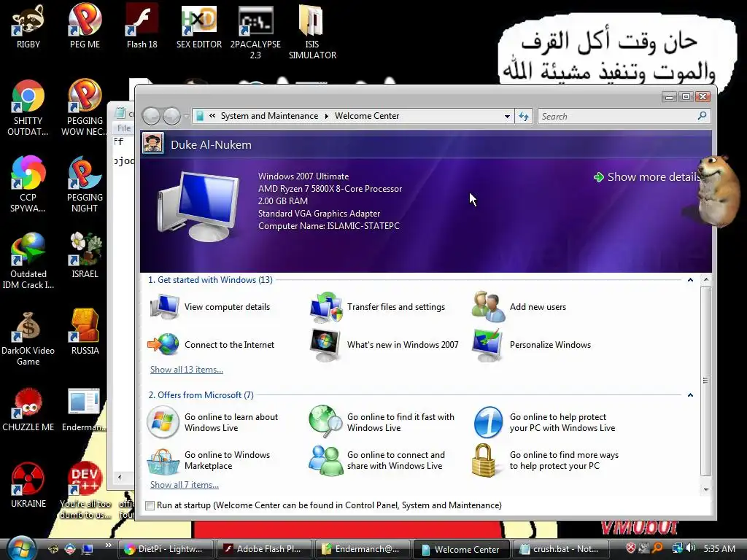Click the Refresh address bar button

pos(524,116)
